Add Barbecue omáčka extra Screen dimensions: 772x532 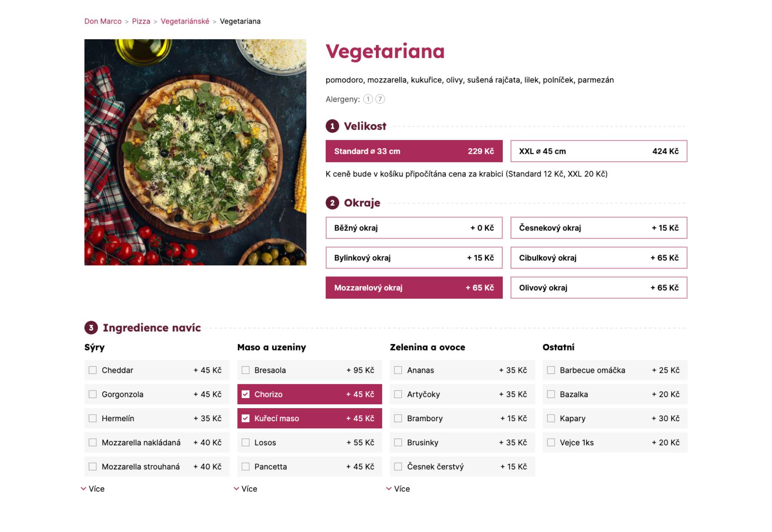(551, 370)
